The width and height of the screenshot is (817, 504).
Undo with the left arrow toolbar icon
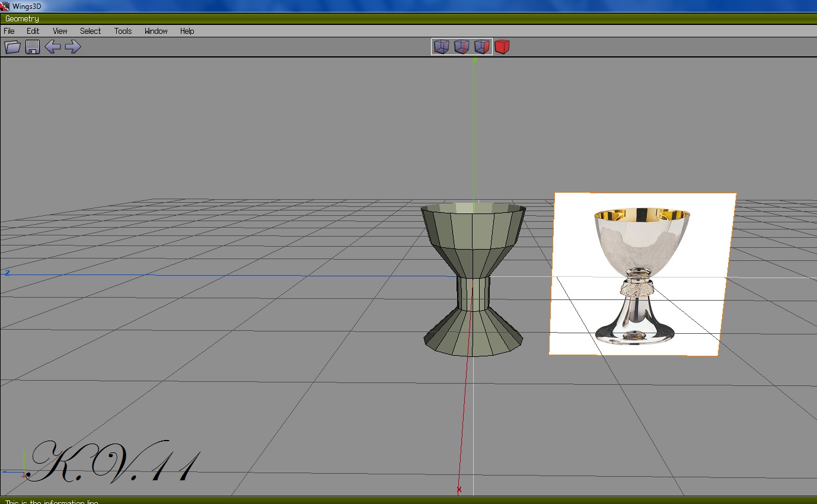pos(53,47)
